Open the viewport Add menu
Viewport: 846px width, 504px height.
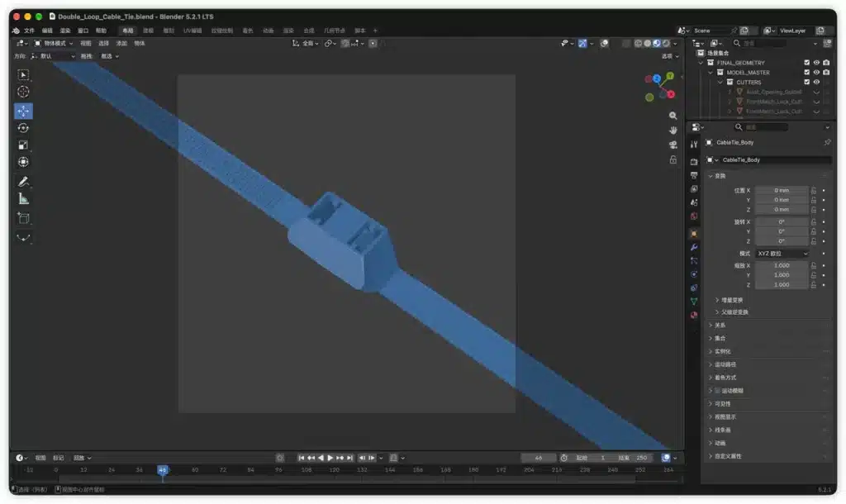(121, 43)
